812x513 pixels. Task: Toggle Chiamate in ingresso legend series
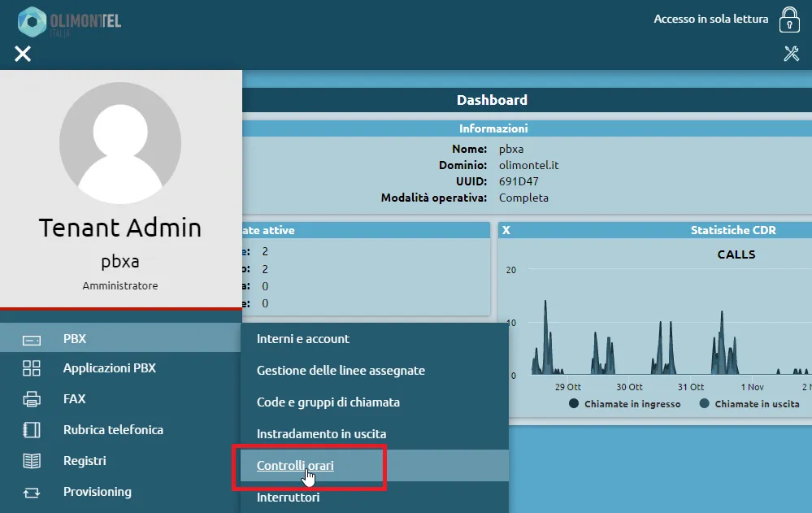point(624,404)
